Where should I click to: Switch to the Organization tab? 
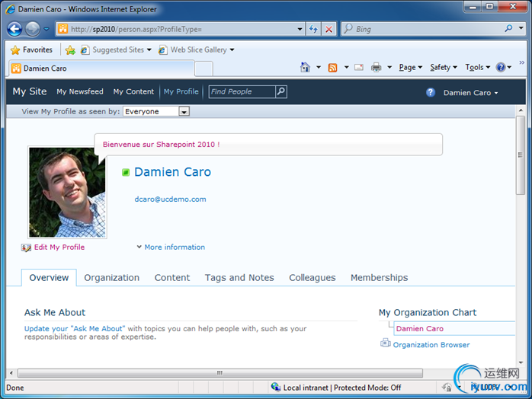111,278
